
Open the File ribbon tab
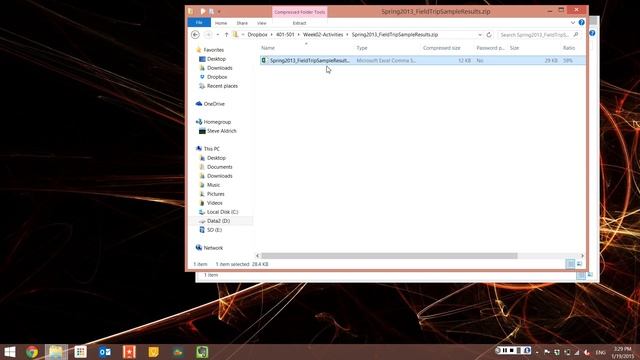(x=199, y=23)
